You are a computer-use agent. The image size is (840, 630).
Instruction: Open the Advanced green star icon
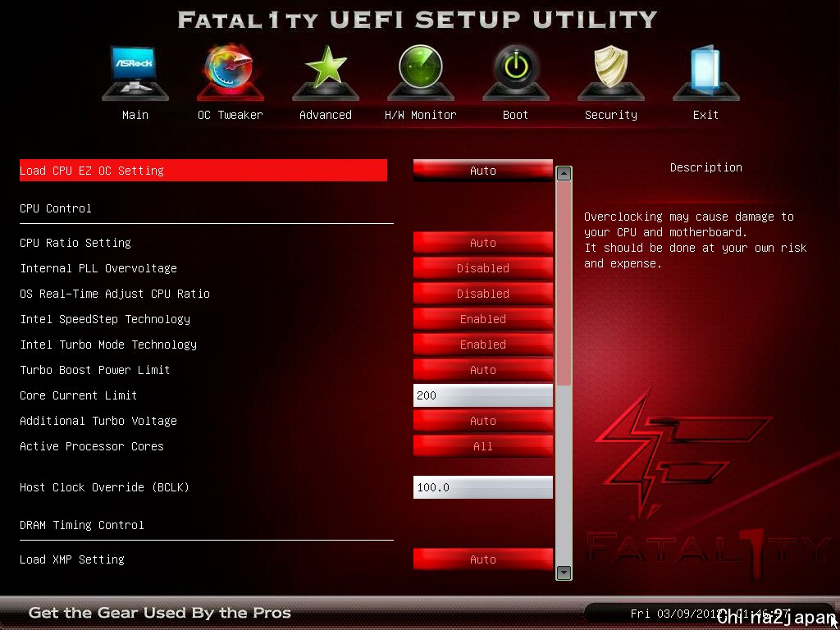tap(326, 73)
